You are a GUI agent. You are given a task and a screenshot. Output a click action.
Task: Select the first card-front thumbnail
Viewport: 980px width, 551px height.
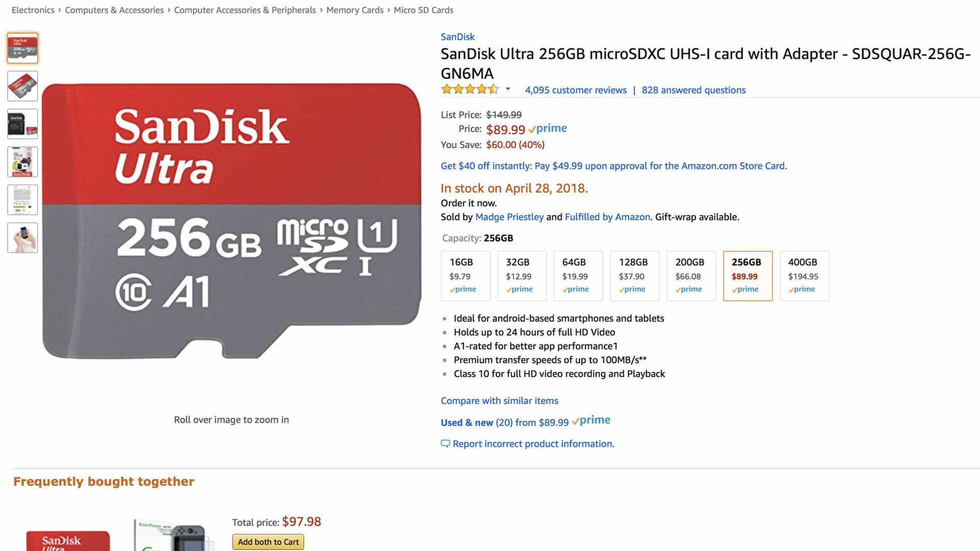[x=22, y=48]
